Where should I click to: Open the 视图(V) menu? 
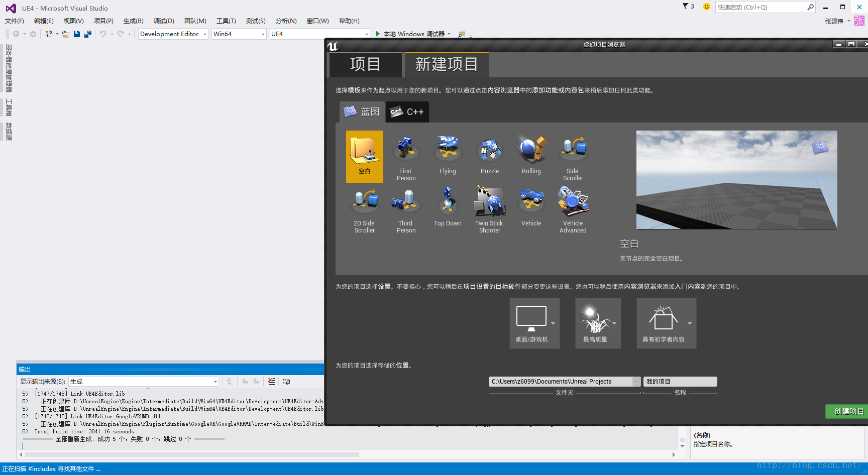coord(73,21)
